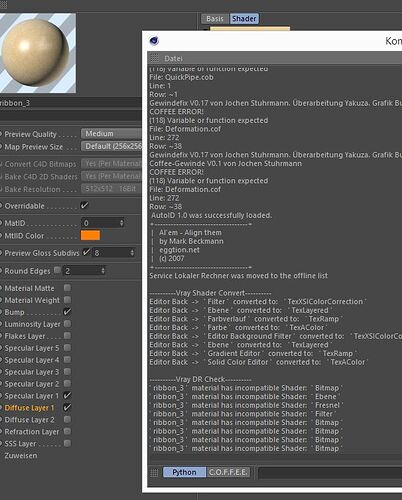Enable the Luminosity Layer checkbox
This screenshot has width=402, height=500.
click(x=67, y=324)
